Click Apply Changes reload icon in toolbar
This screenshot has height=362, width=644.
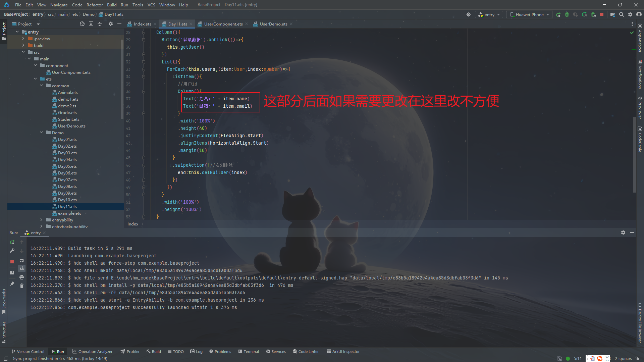tap(584, 14)
